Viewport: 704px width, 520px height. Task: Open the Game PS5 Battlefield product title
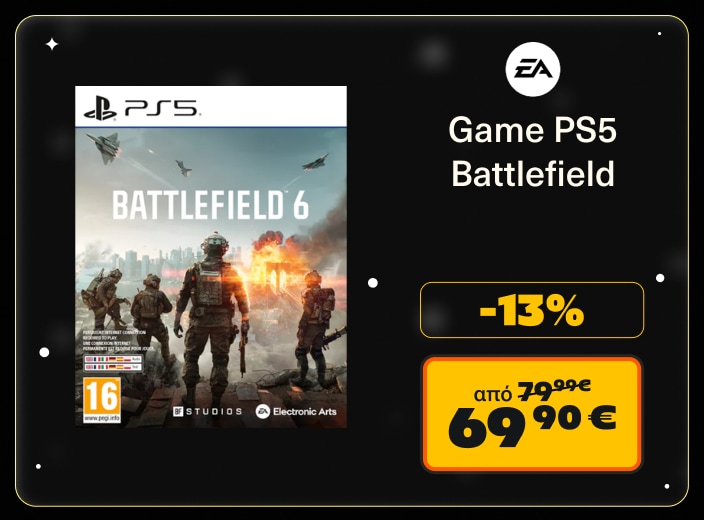pos(532,152)
